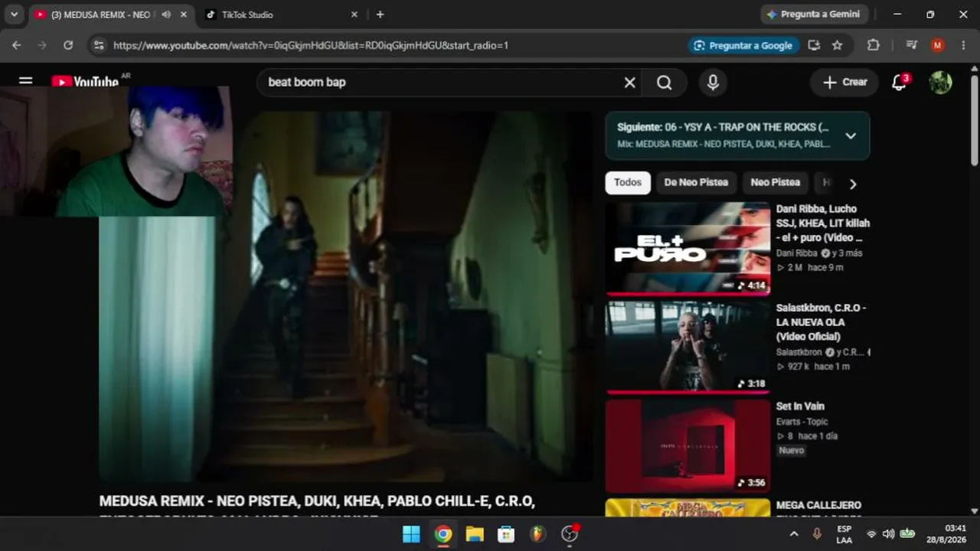Open the 'Evarts - Topic' channel
980x551 pixels.
click(x=802, y=422)
